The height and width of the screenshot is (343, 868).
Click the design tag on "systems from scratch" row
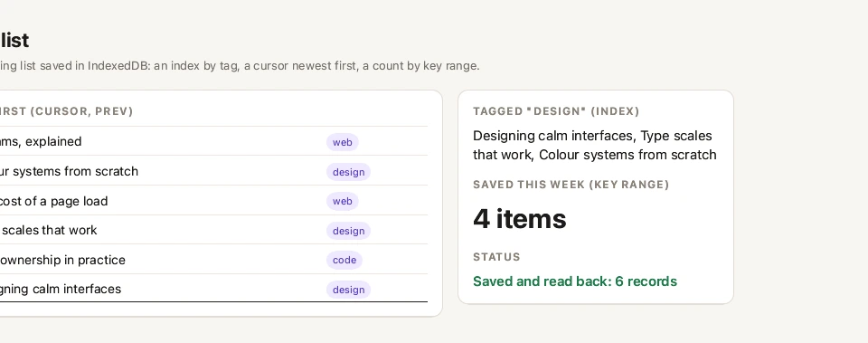click(348, 172)
